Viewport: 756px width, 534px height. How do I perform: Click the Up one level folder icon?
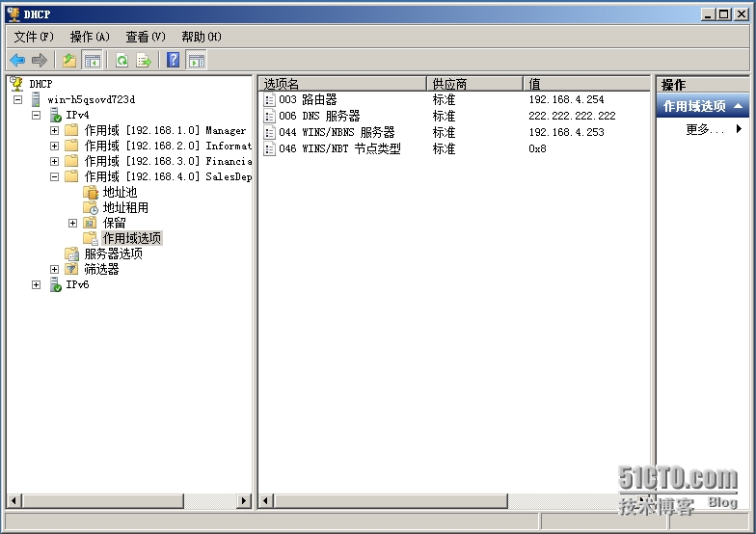click(69, 60)
